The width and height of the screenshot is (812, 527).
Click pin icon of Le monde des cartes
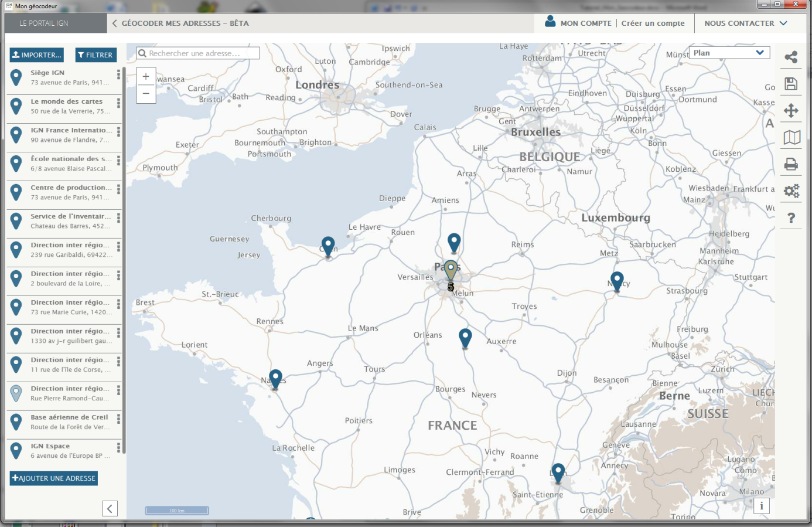pyautogui.click(x=16, y=106)
